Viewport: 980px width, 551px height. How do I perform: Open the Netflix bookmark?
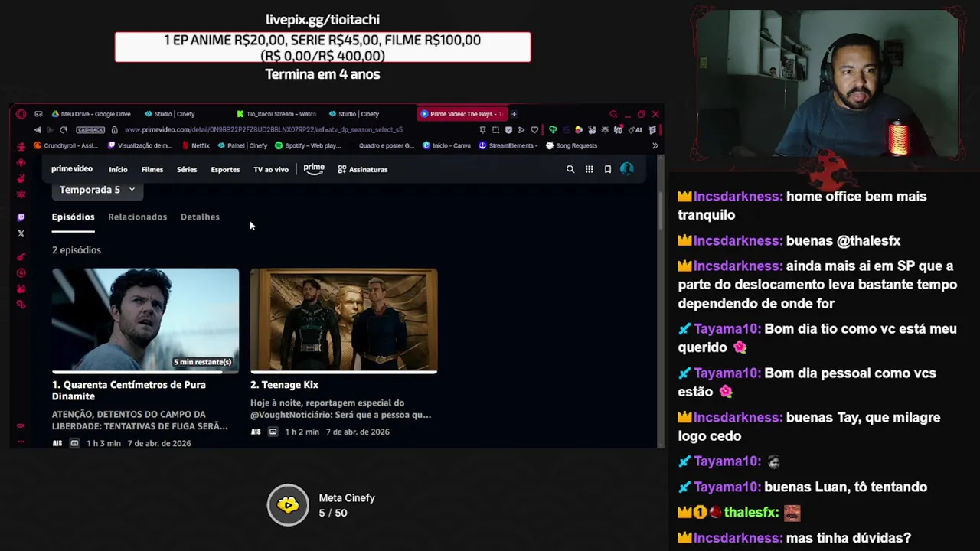point(196,145)
